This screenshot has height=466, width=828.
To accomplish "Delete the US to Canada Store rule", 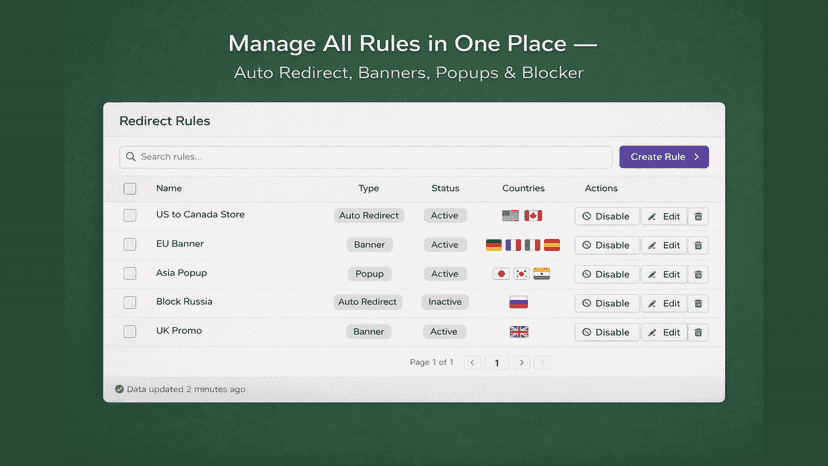I will coord(698,216).
